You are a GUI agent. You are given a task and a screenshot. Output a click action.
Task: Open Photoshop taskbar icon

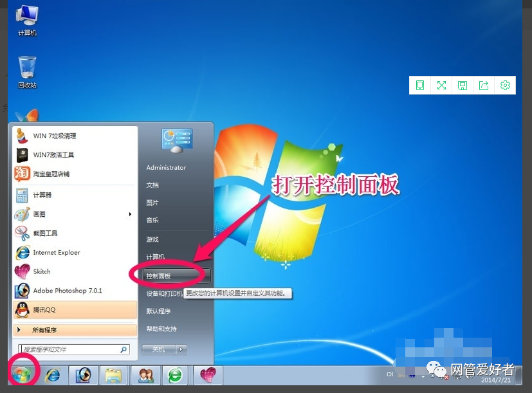84,376
